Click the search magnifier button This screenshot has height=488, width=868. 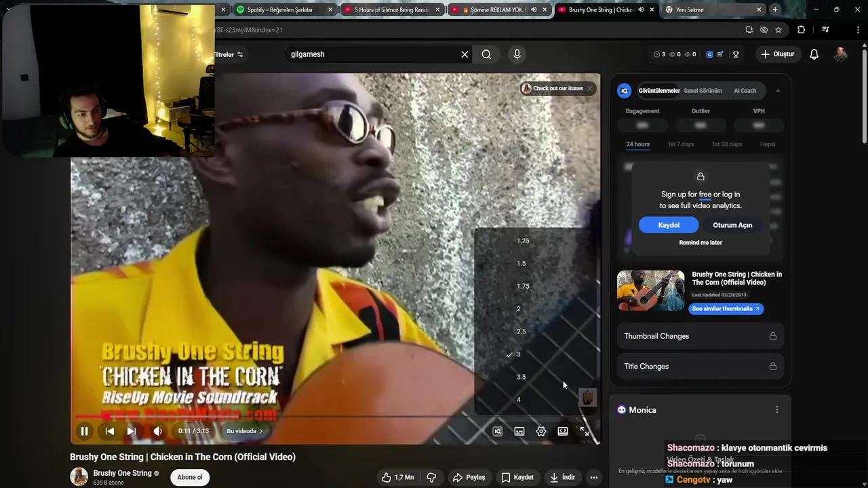point(486,54)
